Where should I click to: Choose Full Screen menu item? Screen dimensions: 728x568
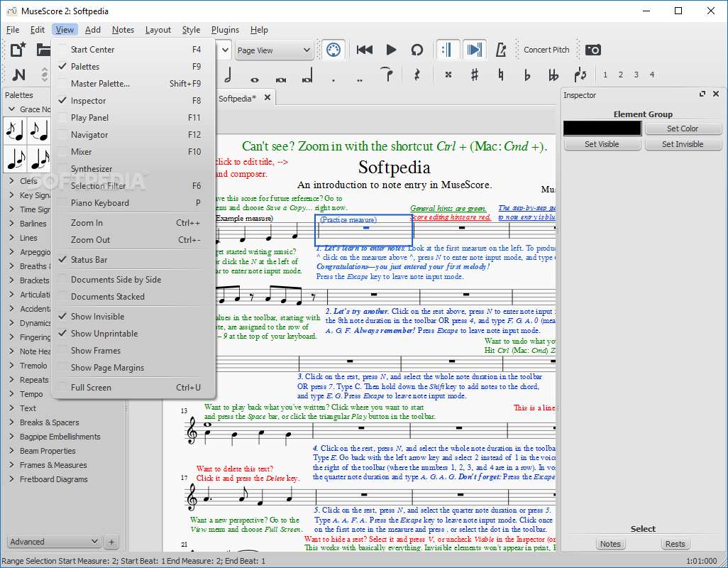tap(133, 388)
